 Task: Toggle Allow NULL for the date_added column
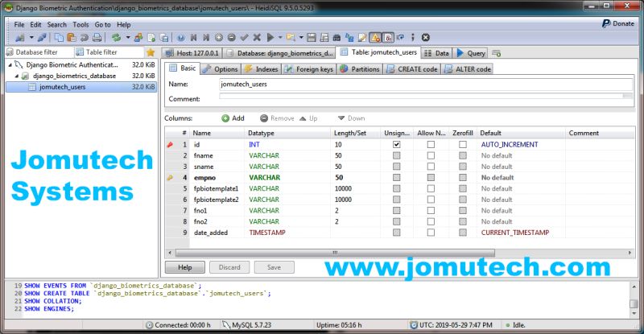(431, 233)
